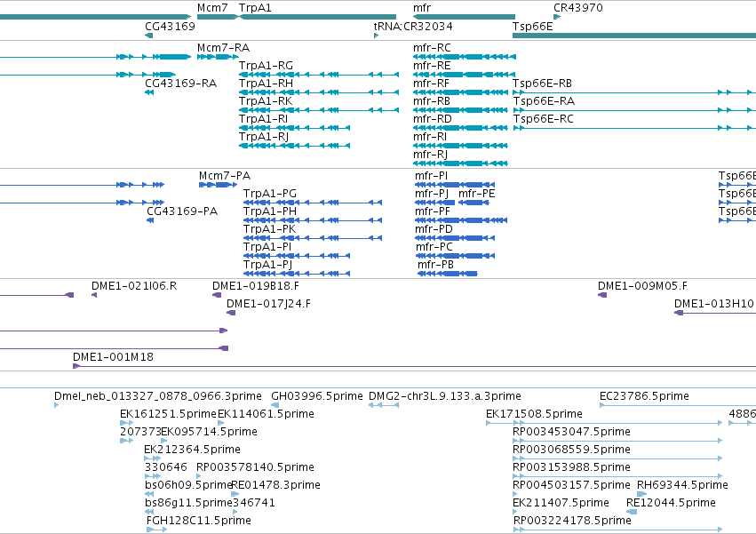Click the DME1-021I06.R clone label
Image resolution: width=756 pixels, height=534 pixels.
(x=134, y=286)
